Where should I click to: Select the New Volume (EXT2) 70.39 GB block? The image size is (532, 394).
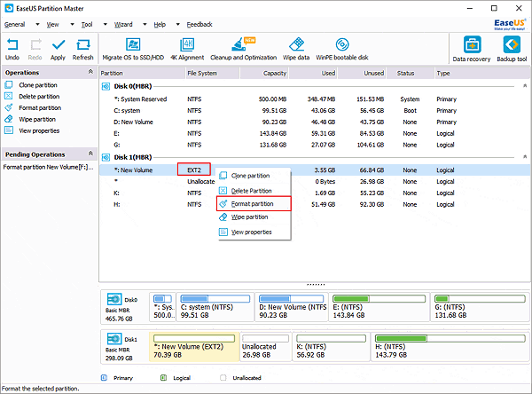point(194,347)
